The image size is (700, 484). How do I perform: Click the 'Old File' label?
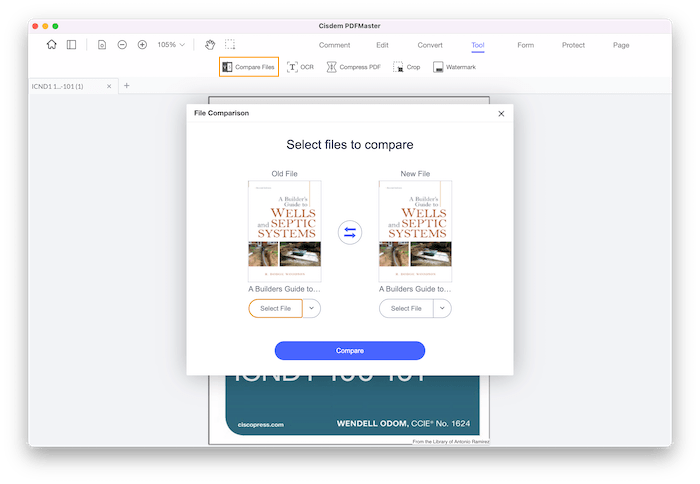(x=284, y=174)
